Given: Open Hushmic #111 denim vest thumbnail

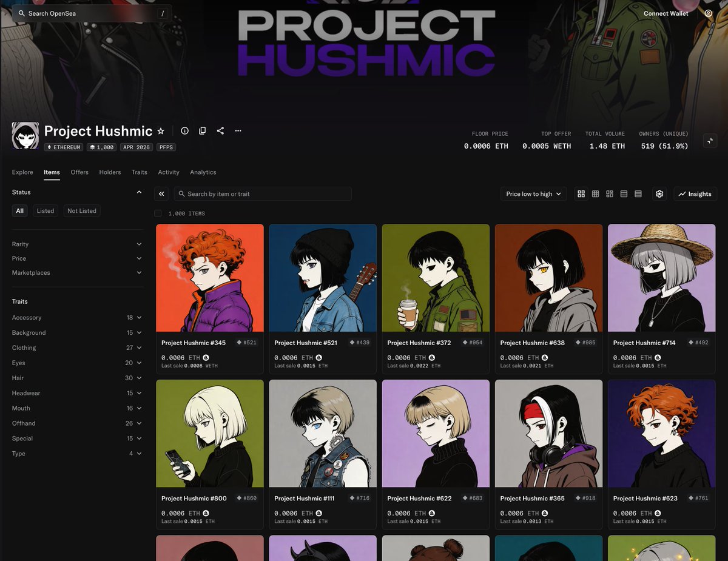Looking at the screenshot, I should 323,434.
